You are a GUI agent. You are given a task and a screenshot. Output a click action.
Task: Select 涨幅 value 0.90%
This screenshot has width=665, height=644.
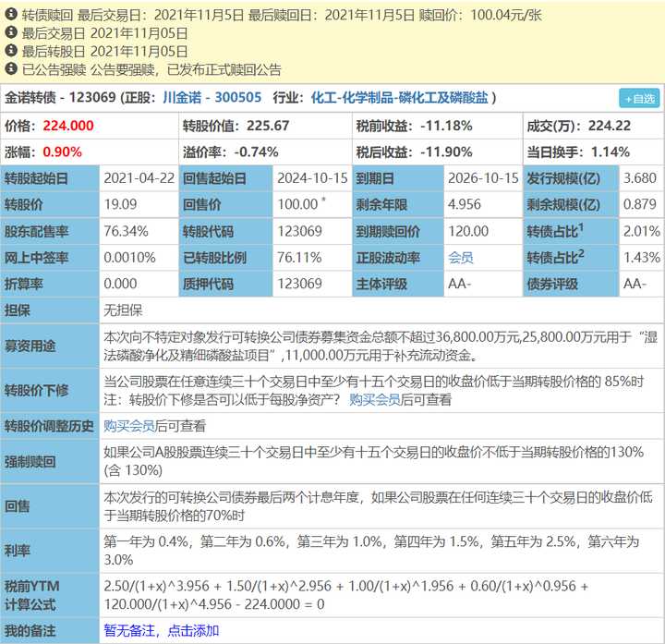(63, 152)
